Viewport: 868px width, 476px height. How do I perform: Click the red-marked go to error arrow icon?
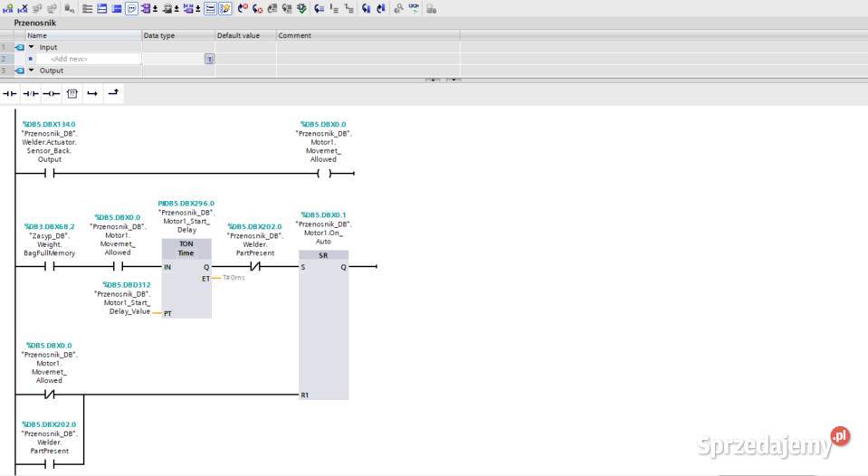pos(243,8)
